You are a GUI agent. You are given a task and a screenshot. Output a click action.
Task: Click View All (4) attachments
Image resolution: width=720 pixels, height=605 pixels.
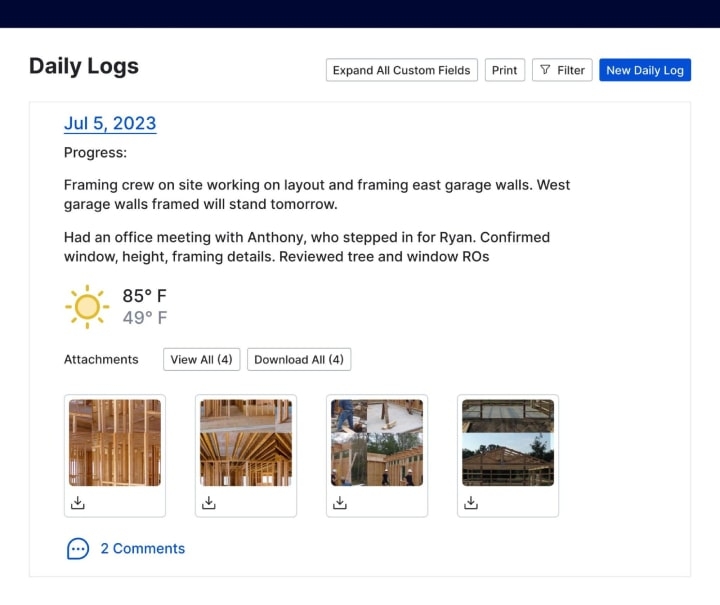[201, 360]
